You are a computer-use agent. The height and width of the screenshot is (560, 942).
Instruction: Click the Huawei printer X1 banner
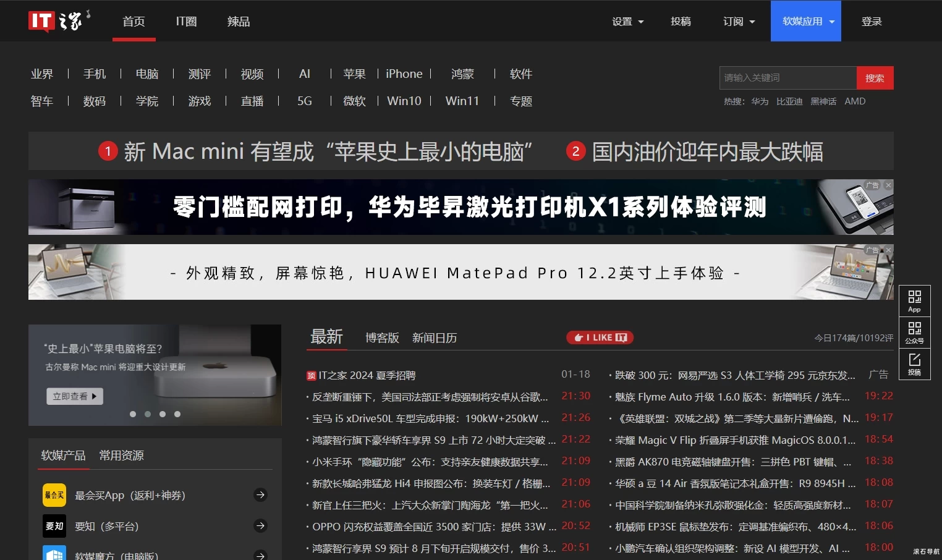click(x=461, y=207)
